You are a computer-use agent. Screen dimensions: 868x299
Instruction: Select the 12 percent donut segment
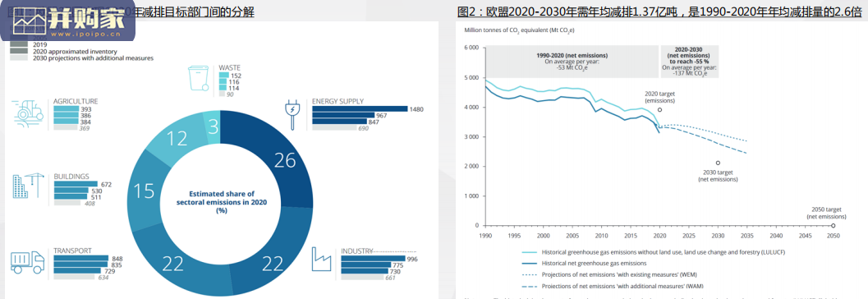click(176, 139)
